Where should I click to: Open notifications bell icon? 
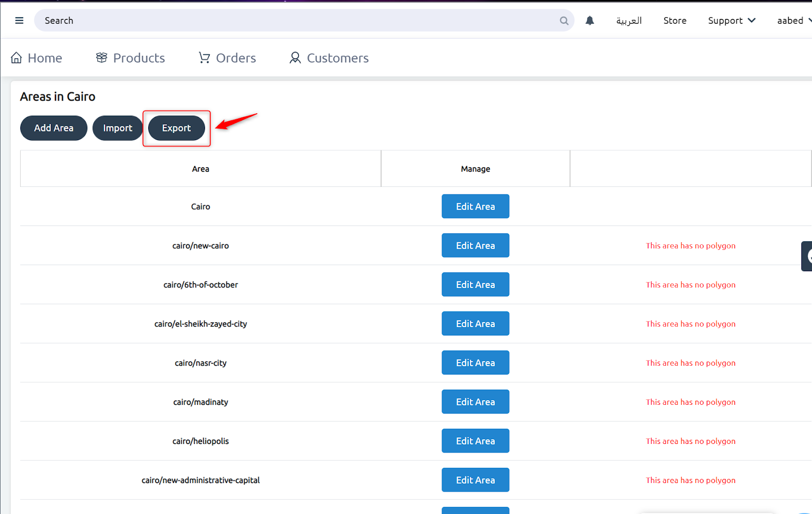(x=590, y=20)
